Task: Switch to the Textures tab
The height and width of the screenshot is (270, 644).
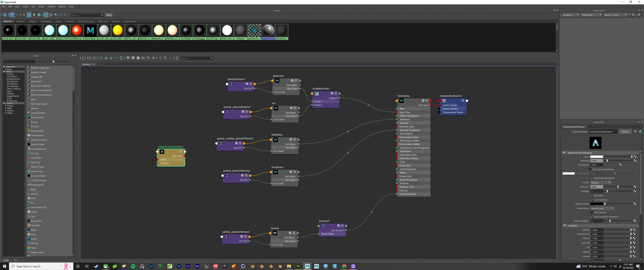Action: [x=21, y=21]
